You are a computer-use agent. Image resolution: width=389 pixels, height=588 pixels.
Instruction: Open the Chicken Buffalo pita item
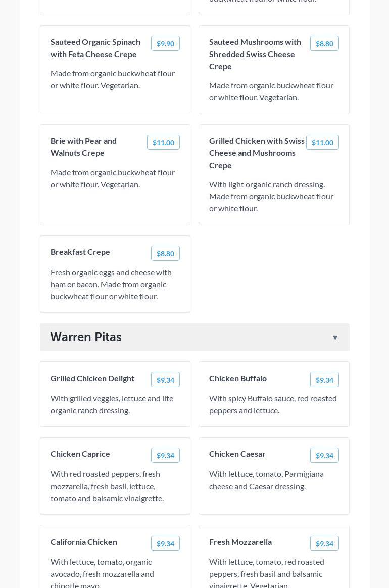(x=238, y=378)
